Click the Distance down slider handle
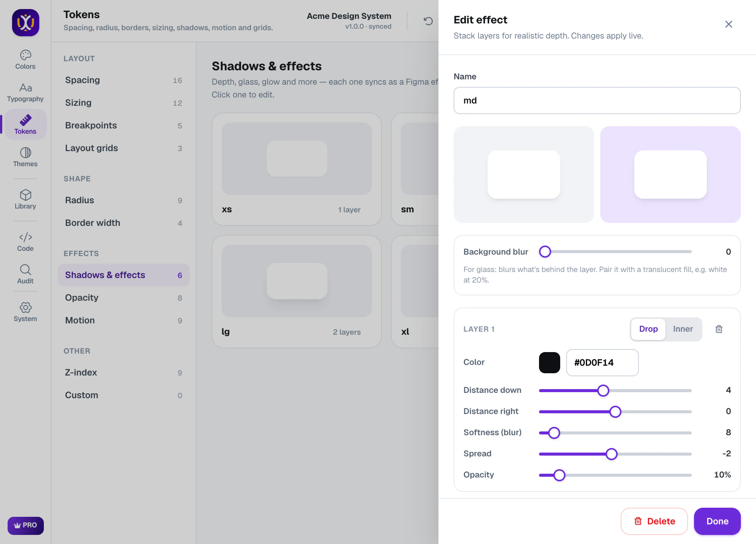The width and height of the screenshot is (756, 544). pyautogui.click(x=603, y=391)
